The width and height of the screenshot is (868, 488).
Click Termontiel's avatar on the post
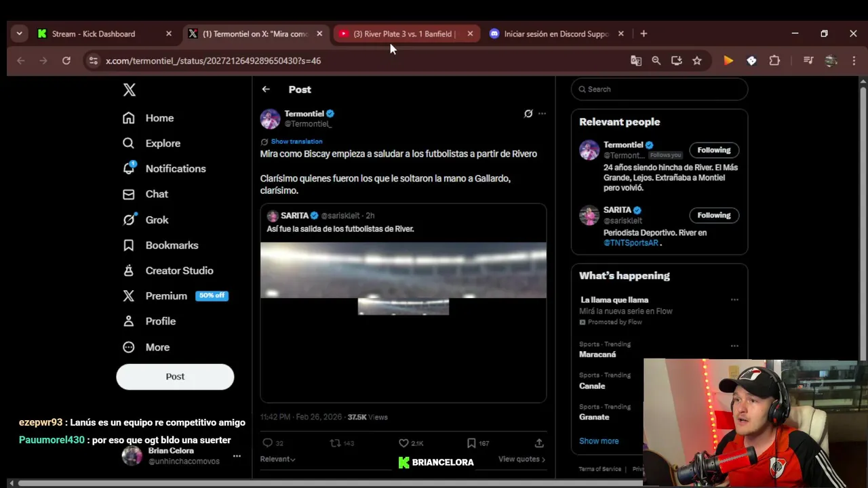click(x=270, y=119)
